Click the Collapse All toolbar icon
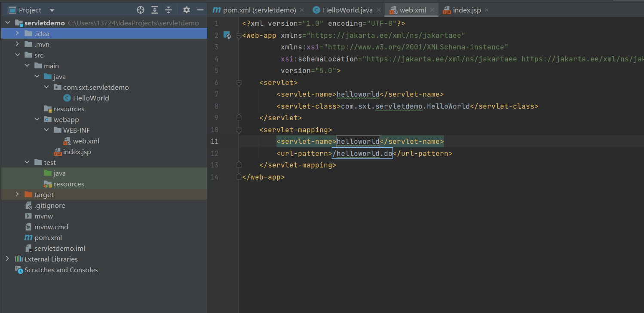The image size is (644, 313). (169, 10)
